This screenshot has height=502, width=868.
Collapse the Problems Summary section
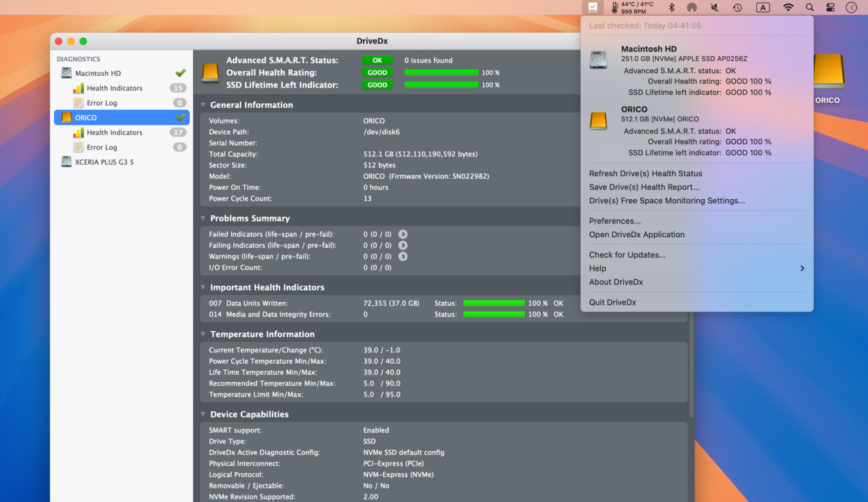coord(203,218)
